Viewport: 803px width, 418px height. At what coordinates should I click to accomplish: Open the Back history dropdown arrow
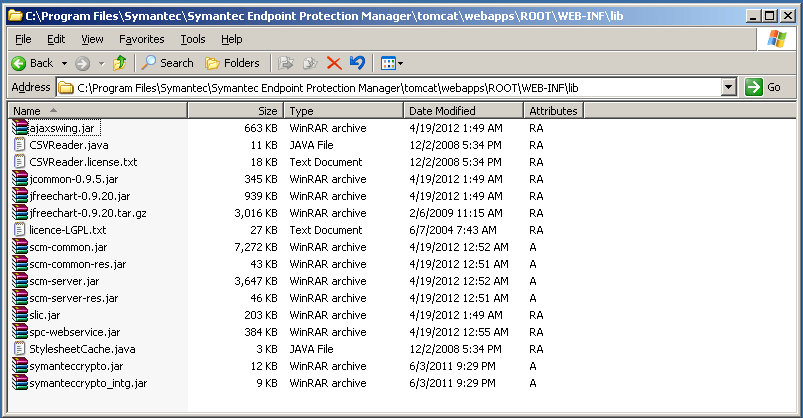tap(65, 64)
